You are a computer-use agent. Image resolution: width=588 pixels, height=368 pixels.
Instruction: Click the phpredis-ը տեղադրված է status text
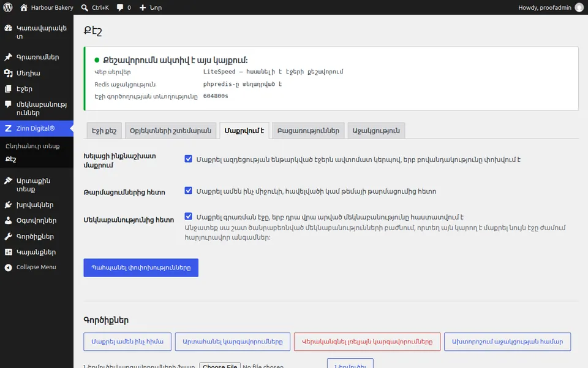[243, 84]
